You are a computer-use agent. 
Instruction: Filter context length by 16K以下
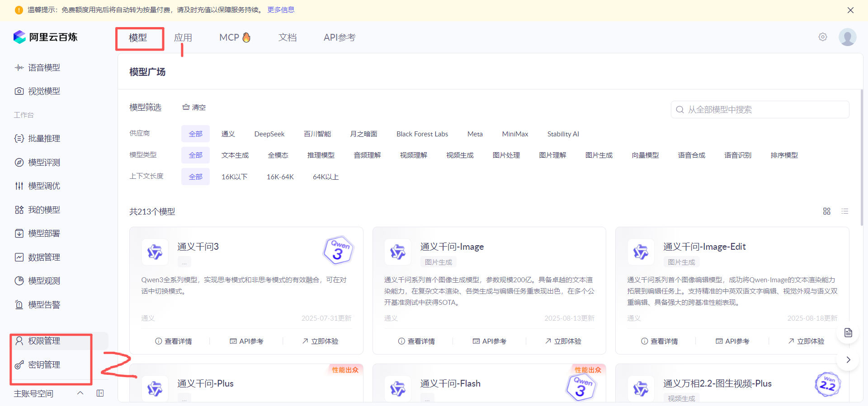pos(234,177)
